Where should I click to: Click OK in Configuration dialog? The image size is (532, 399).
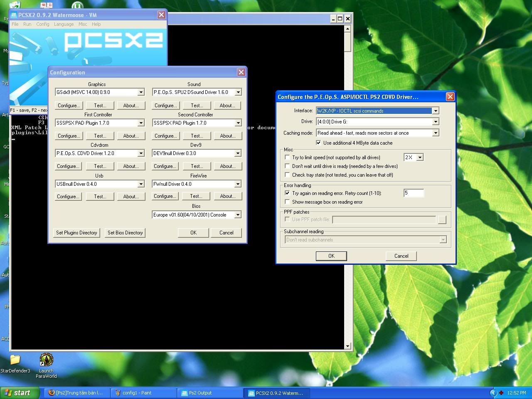(x=193, y=233)
